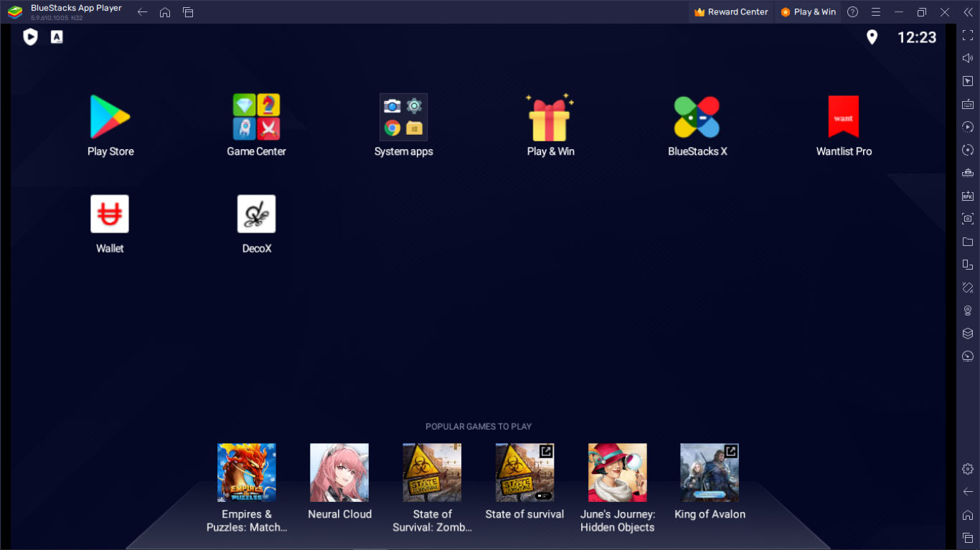980x550 pixels.
Task: Go back using title bar arrow
Action: click(x=142, y=12)
